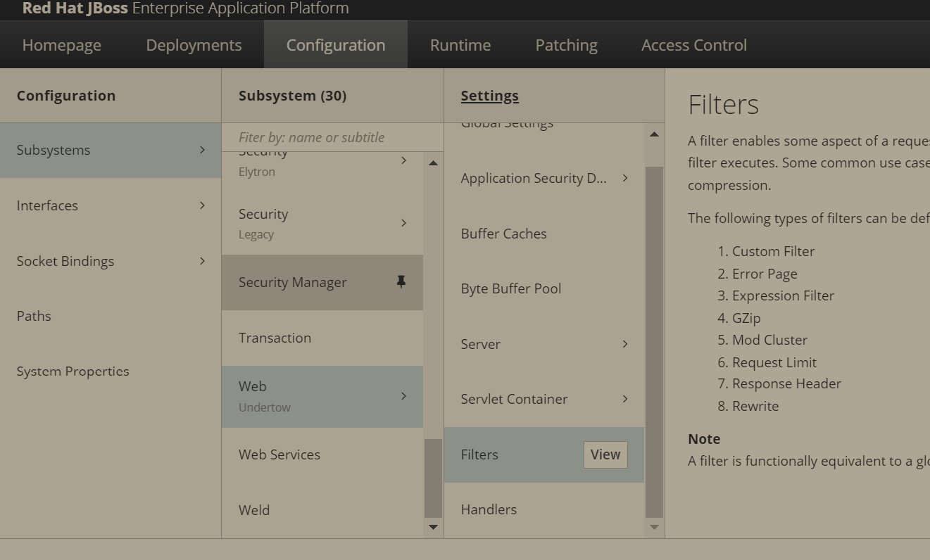Select the Web Services subsystem
Image resolution: width=930 pixels, height=560 pixels.
(322, 454)
